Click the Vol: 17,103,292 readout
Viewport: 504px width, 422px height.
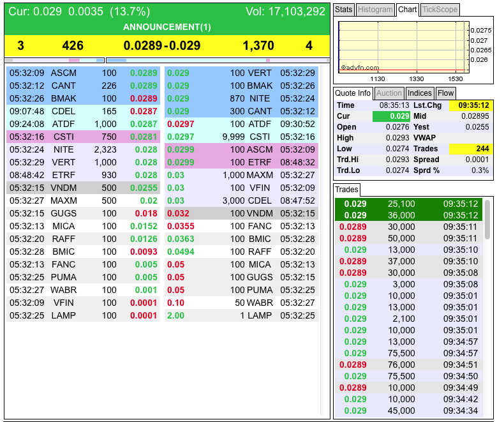pos(285,11)
